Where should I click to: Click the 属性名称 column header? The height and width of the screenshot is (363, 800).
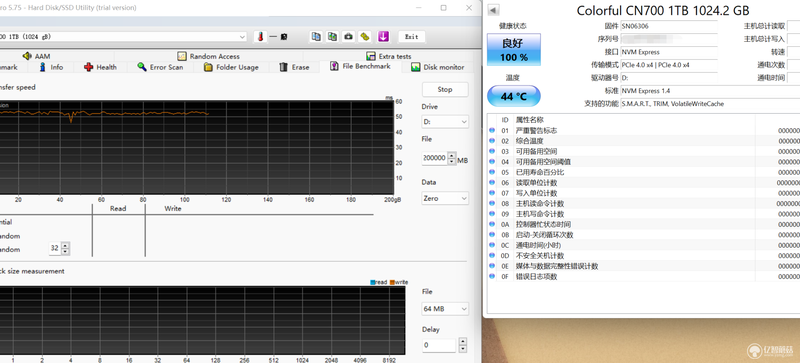[x=530, y=119]
